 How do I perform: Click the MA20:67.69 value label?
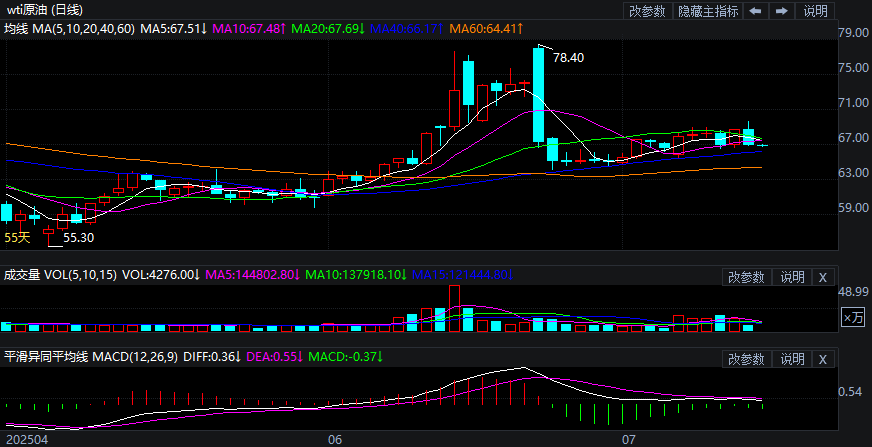pyautogui.click(x=328, y=28)
